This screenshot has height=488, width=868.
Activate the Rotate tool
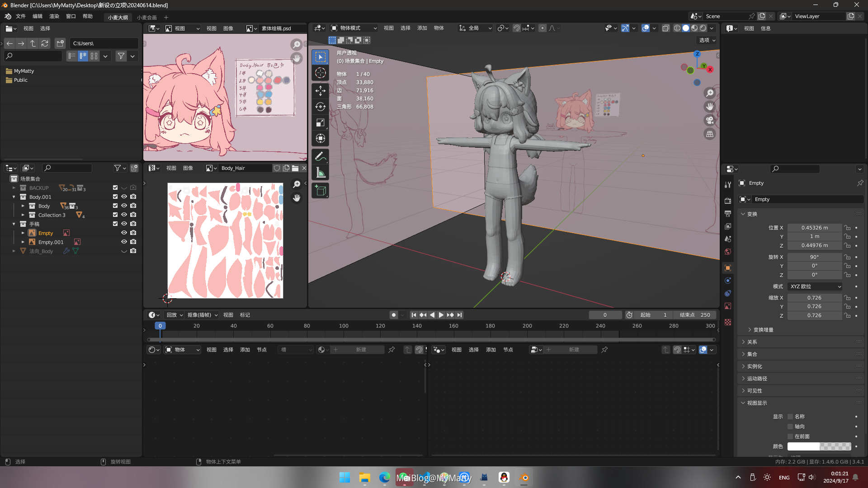(321, 107)
